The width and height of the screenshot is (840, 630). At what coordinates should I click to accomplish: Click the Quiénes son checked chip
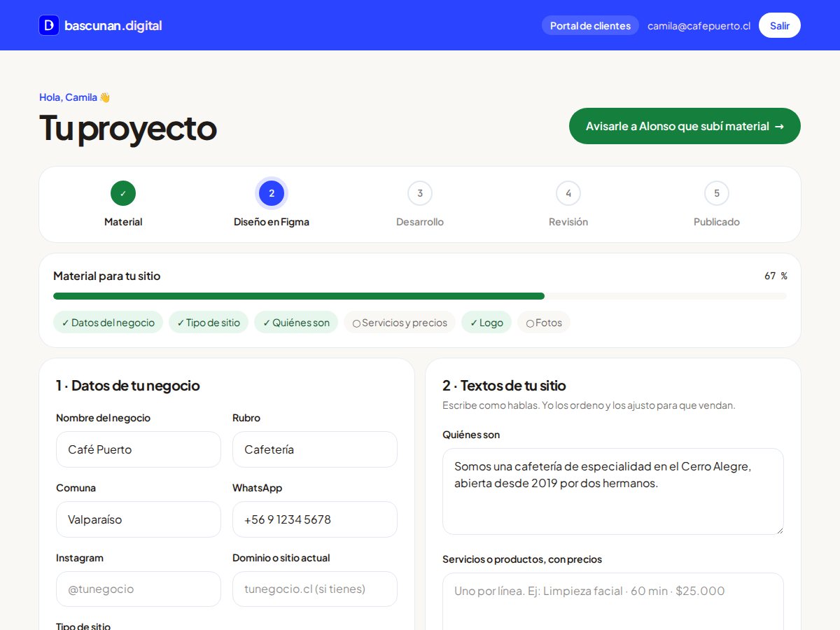point(296,323)
